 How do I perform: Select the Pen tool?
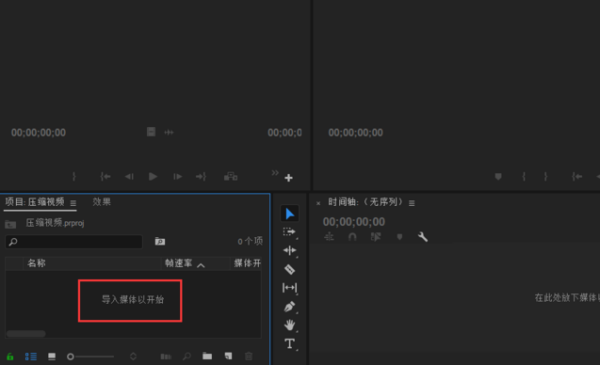click(290, 306)
